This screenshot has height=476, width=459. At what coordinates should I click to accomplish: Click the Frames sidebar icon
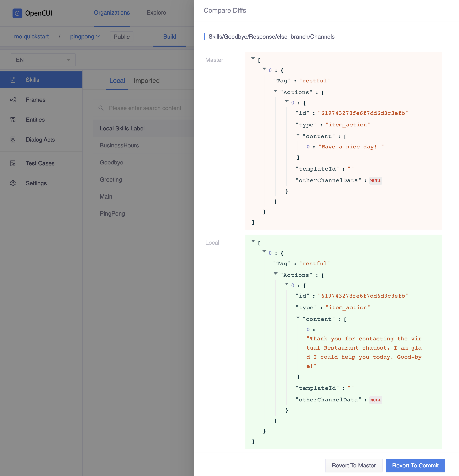tap(13, 99)
